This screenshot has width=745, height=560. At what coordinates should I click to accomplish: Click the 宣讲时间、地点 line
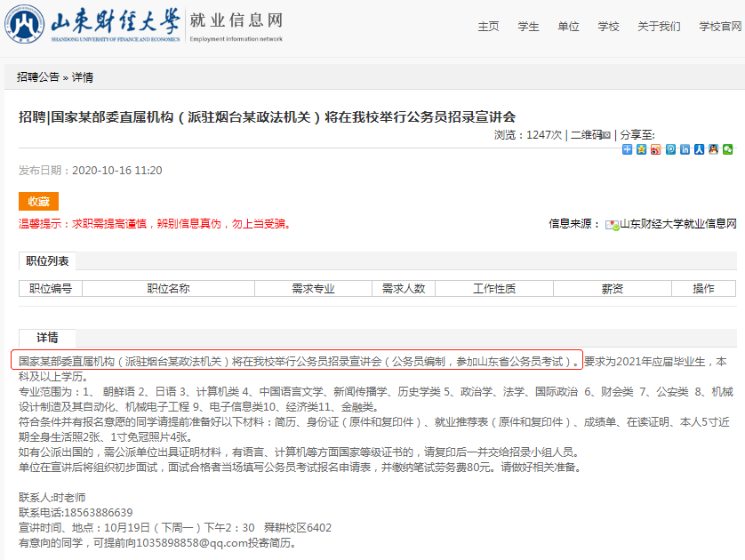[x=175, y=528]
